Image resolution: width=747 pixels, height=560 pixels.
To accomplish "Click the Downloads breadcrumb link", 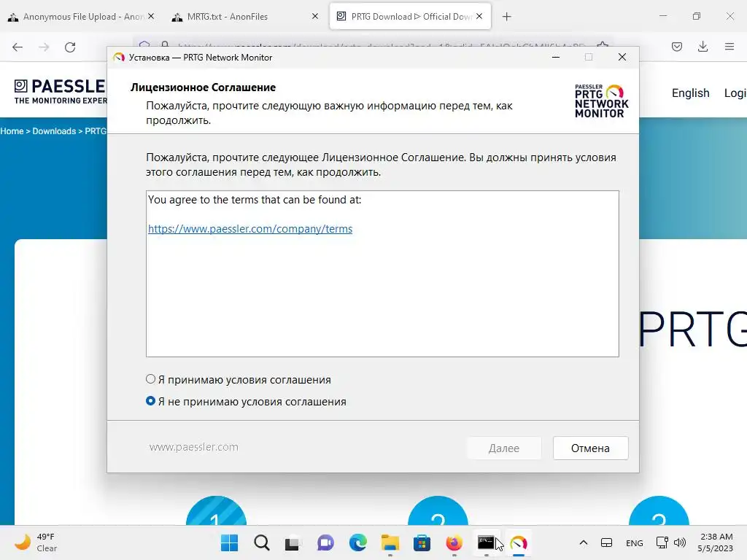I will 54,131.
